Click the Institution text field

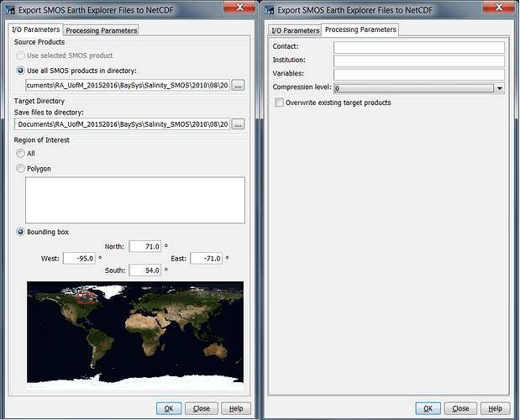coord(419,61)
